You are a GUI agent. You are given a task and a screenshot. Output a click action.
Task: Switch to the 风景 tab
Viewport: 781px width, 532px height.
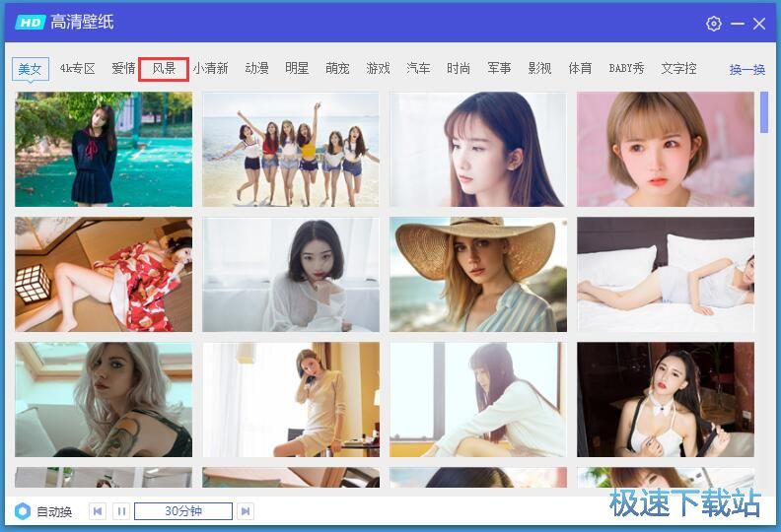(164, 69)
